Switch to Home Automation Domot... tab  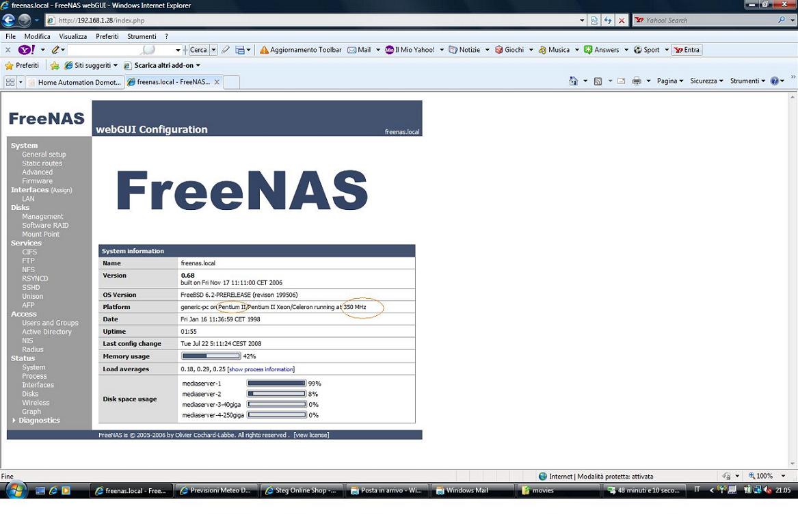[x=74, y=82]
